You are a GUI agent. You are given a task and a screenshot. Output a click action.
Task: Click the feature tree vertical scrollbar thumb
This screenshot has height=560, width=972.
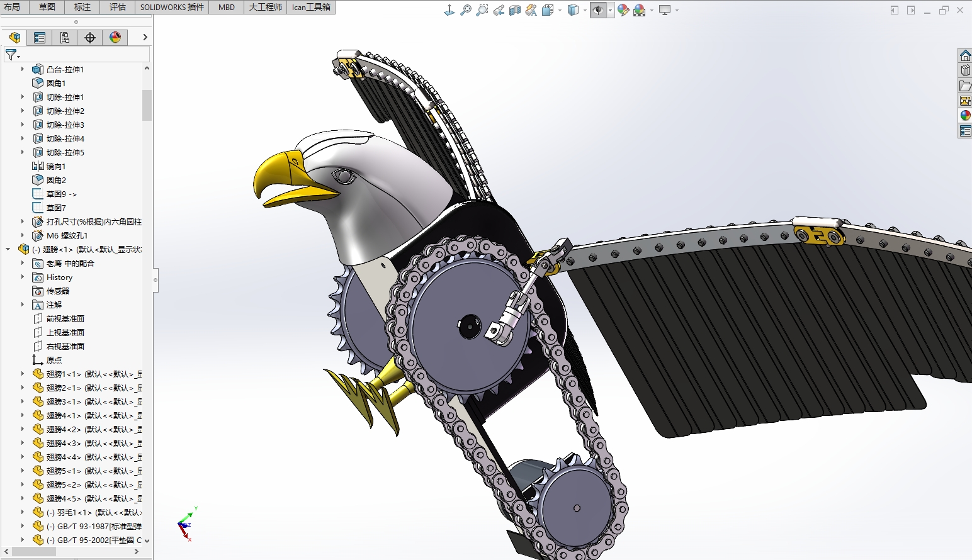tap(147, 104)
